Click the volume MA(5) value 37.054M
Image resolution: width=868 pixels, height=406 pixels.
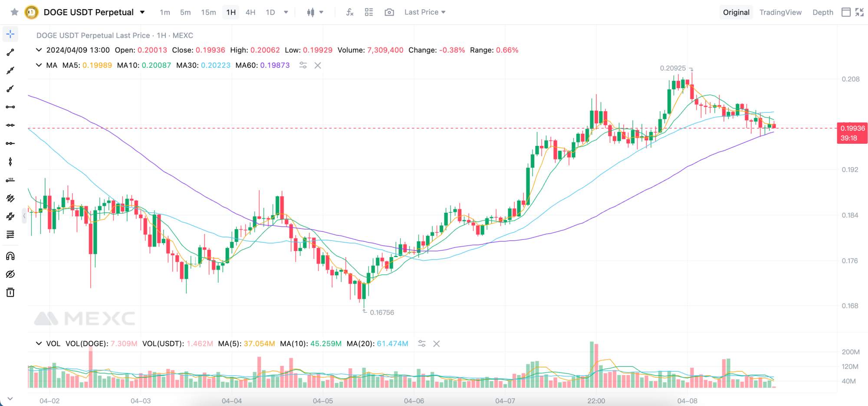(260, 343)
